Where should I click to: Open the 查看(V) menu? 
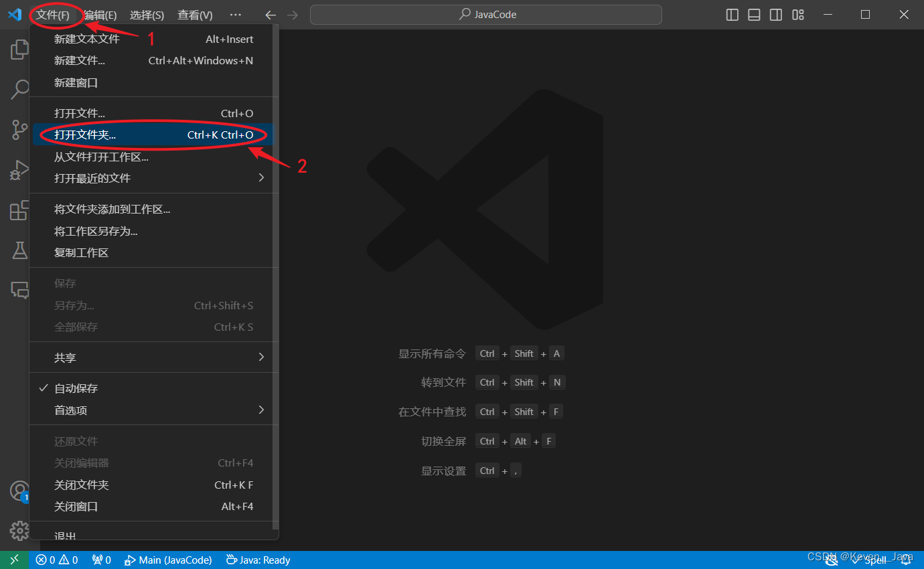pyautogui.click(x=195, y=15)
